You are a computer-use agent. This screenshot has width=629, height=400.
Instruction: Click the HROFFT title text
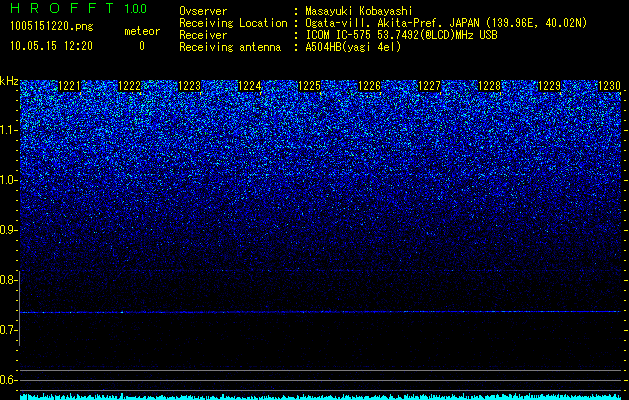(x=63, y=8)
